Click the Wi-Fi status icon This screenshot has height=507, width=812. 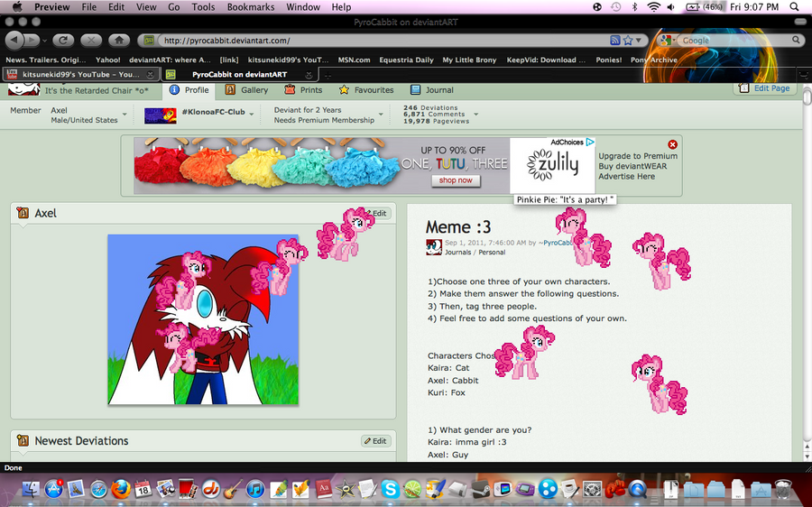(x=654, y=6)
